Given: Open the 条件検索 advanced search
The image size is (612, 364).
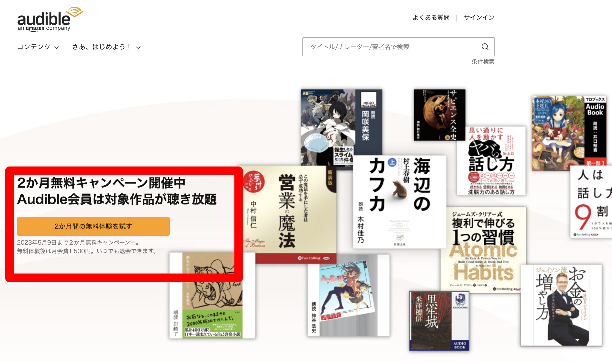Looking at the screenshot, I should pyautogui.click(x=483, y=62).
